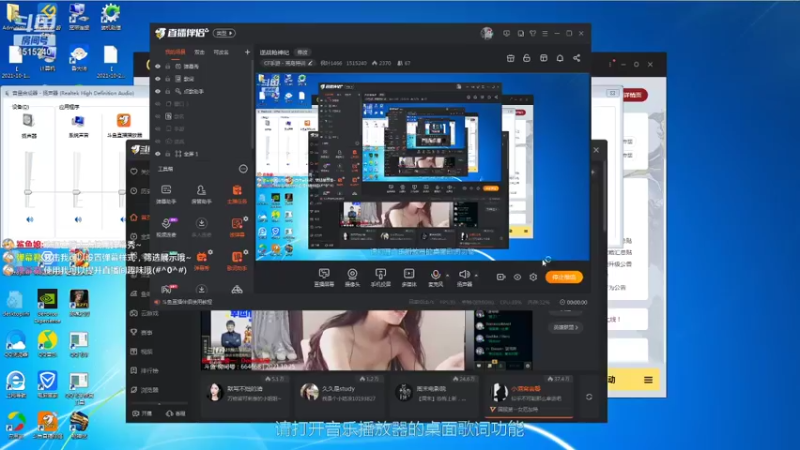Add a phone screen cast source

point(381,278)
